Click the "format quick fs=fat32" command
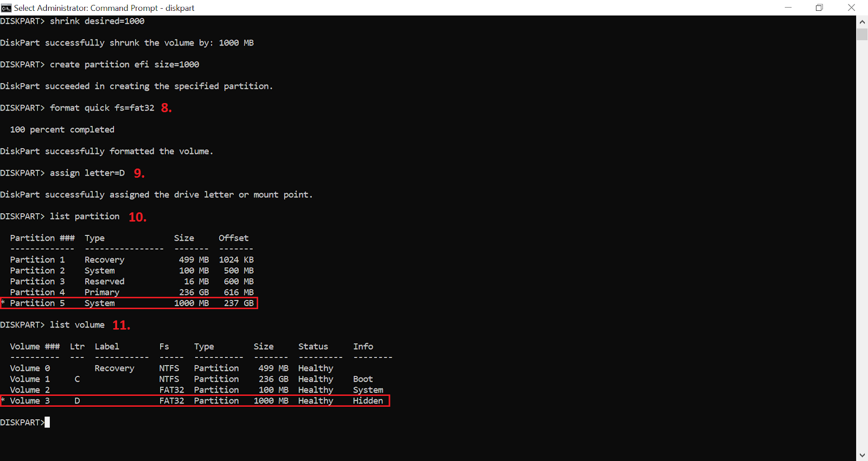This screenshot has width=868, height=461. coord(102,108)
